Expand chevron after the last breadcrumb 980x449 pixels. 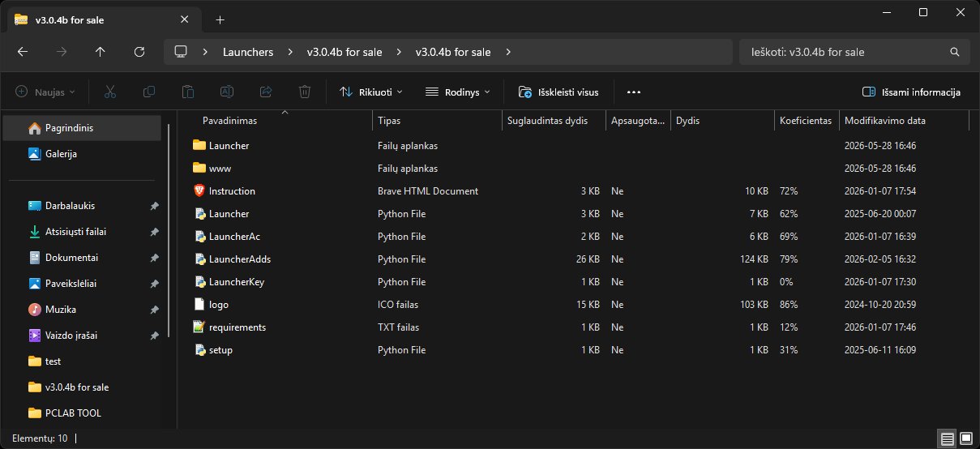pos(508,52)
